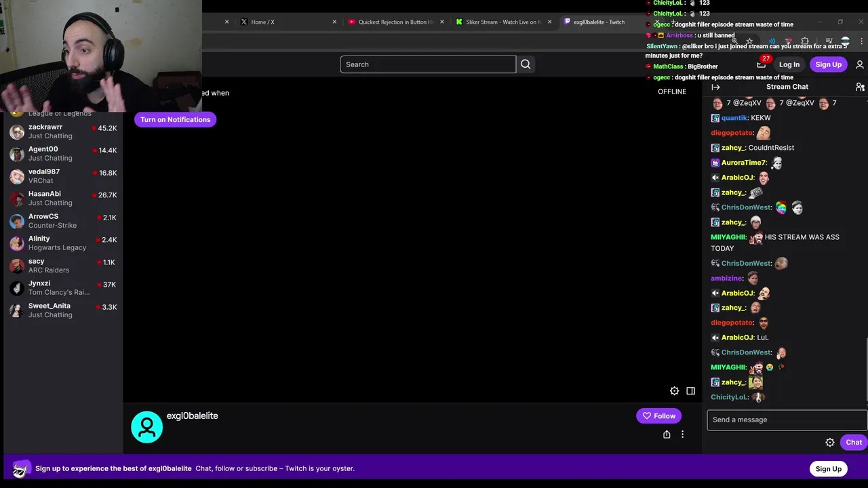Open the browser three-dot menu
This screenshot has height=488, width=868.
(861, 41)
